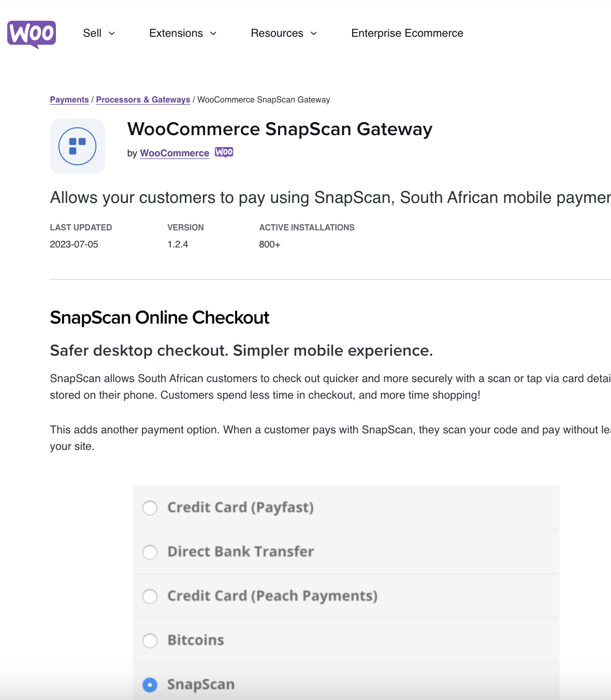
Task: Select the filled SnapScan radio indicator
Action: point(150,685)
